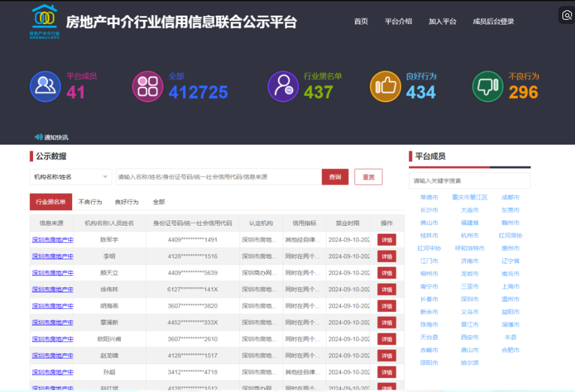
Task: Click the 全部 four-squares grid icon
Action: [x=148, y=86]
